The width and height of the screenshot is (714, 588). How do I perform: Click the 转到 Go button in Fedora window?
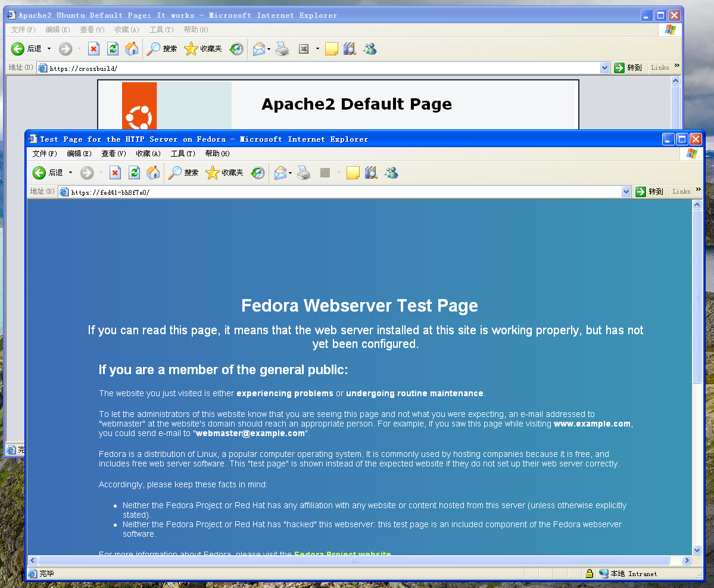[x=650, y=192]
